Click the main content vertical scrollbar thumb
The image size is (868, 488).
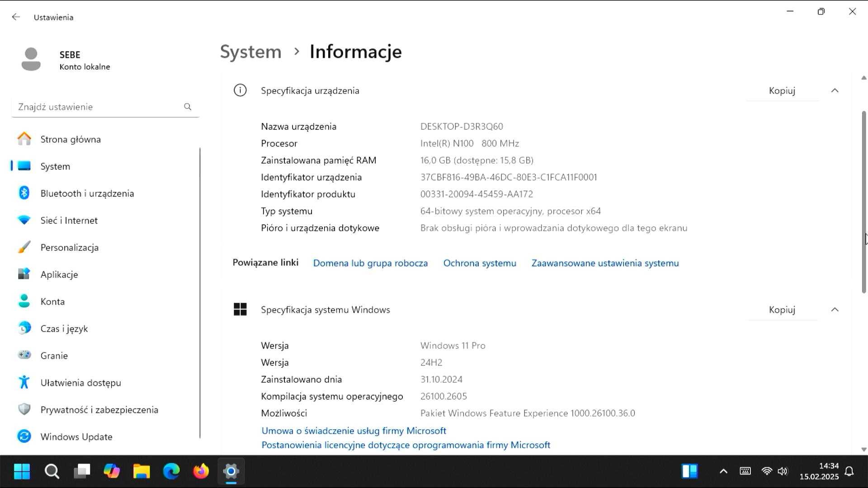click(864, 202)
